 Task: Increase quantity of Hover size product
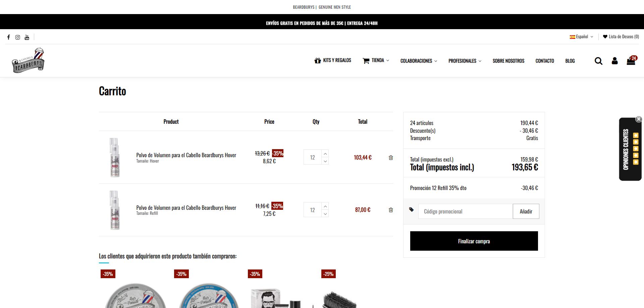(x=325, y=154)
